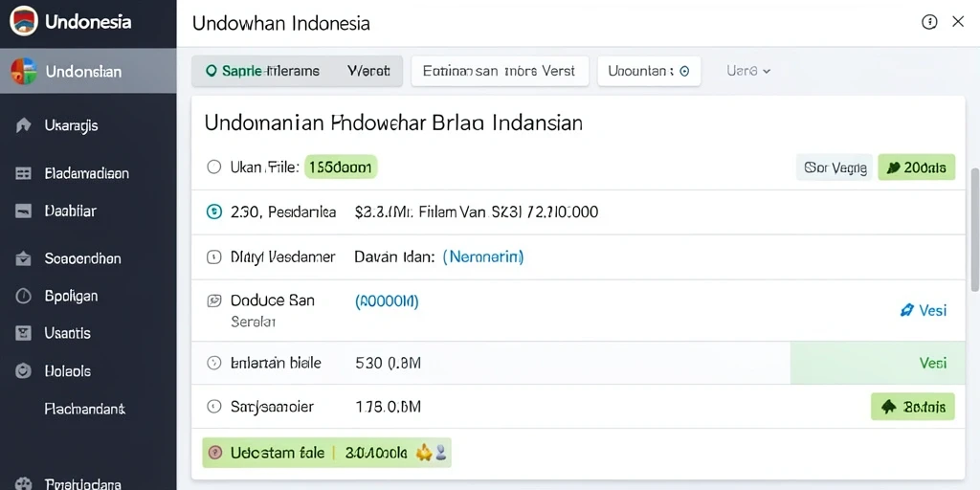Click the Vesi link in Doduce San row

(x=924, y=310)
